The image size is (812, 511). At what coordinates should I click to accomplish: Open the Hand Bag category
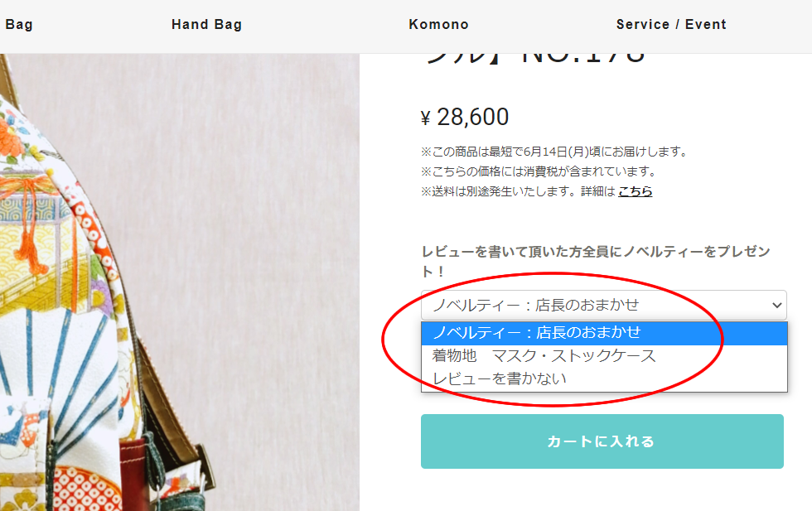[206, 24]
